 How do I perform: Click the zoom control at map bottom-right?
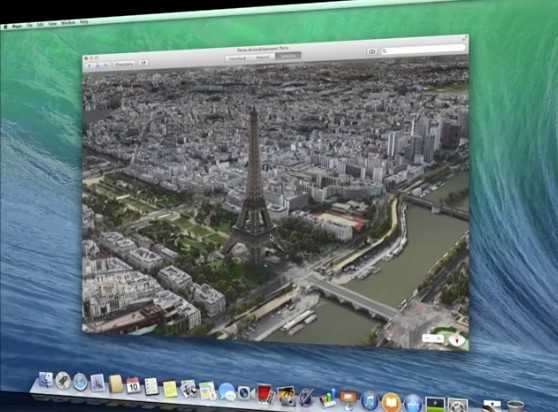pyautogui.click(x=432, y=338)
